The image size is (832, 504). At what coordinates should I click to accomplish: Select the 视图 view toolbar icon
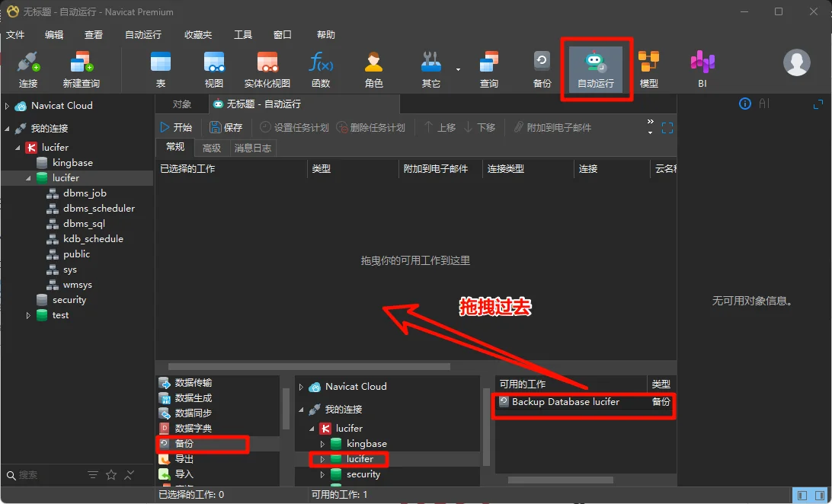pyautogui.click(x=214, y=69)
